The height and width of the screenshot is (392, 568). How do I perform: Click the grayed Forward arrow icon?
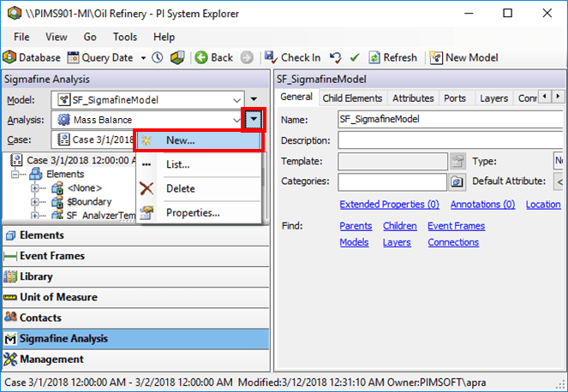(x=247, y=57)
